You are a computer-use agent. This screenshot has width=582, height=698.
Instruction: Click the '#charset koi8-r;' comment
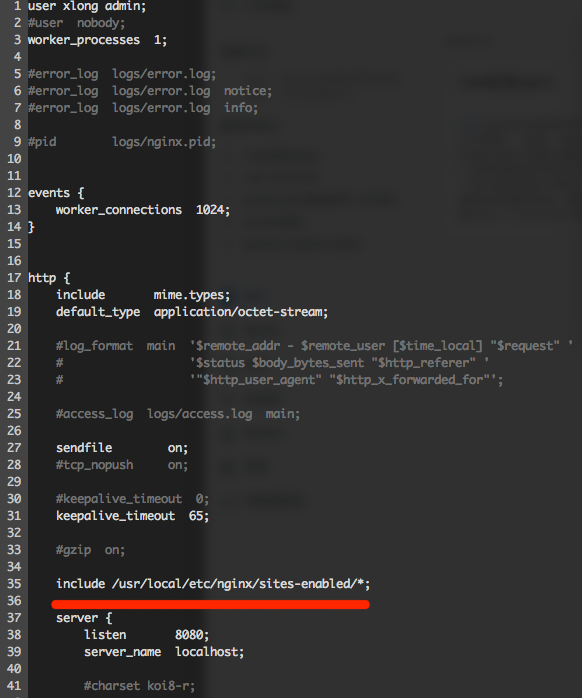[139, 686]
